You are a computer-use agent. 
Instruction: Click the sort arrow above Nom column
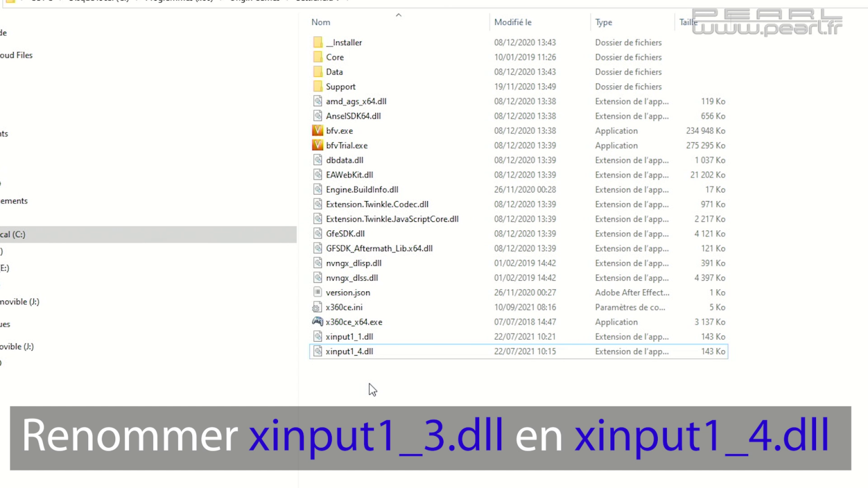point(398,15)
